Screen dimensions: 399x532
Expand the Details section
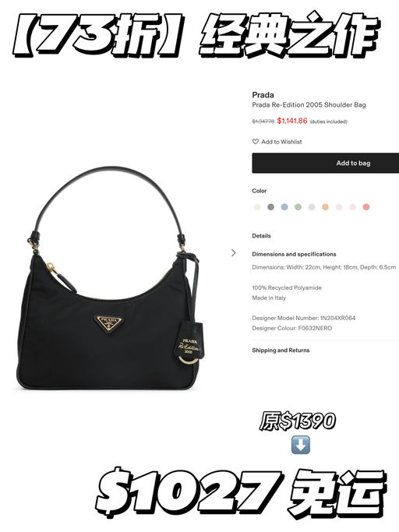point(262,236)
